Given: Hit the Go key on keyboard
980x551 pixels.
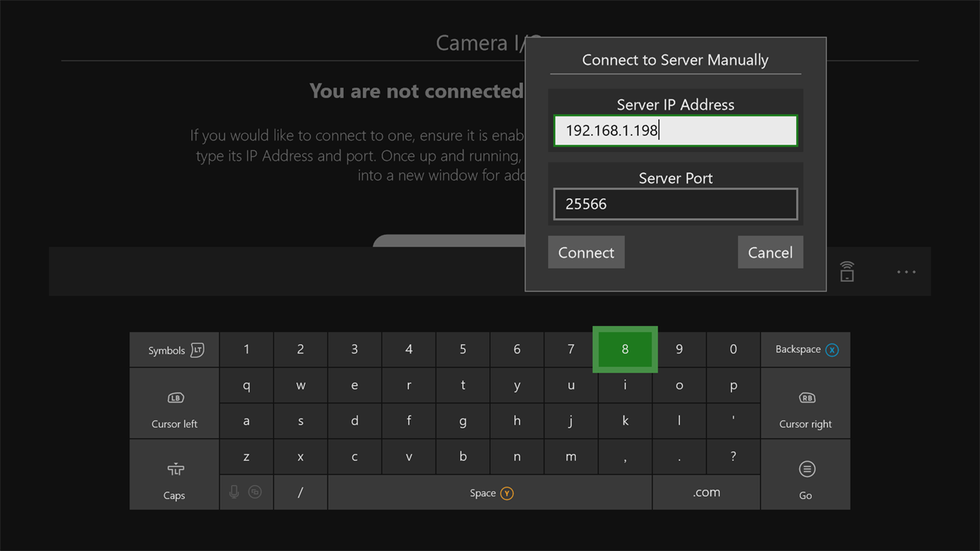Looking at the screenshot, I should pyautogui.click(x=805, y=474).
